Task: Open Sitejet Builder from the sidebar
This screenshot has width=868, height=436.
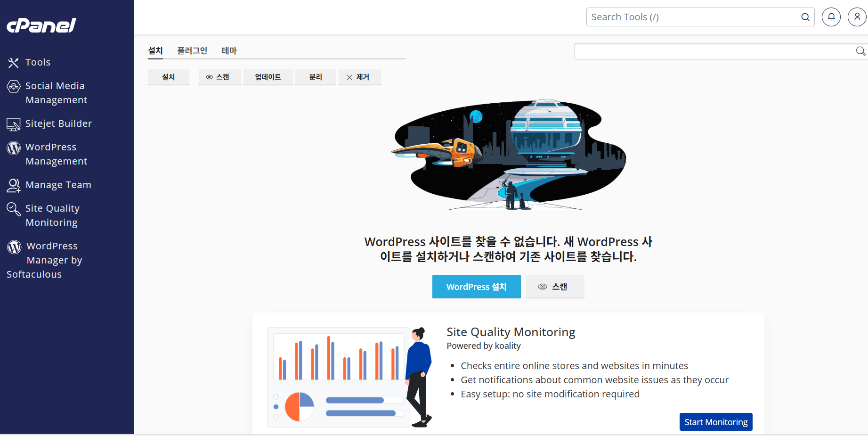Action: click(58, 123)
